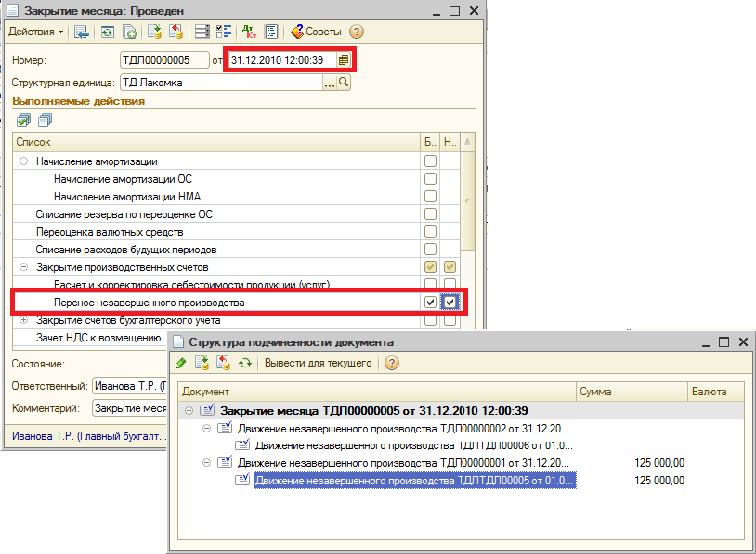Click the help question mark in Закрытие месяца toolbar

(357, 32)
